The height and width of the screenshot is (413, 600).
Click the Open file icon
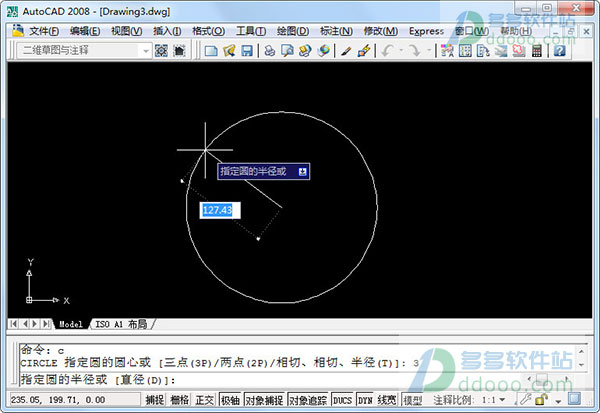click(x=229, y=51)
